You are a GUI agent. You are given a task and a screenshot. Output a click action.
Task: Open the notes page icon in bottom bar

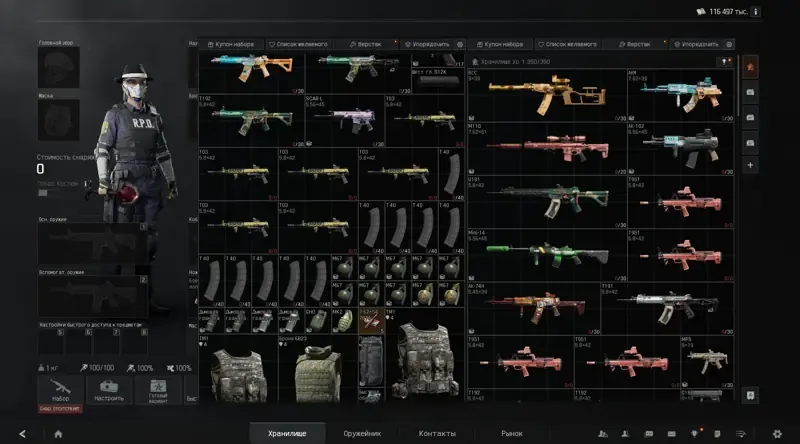pyautogui.click(x=717, y=434)
